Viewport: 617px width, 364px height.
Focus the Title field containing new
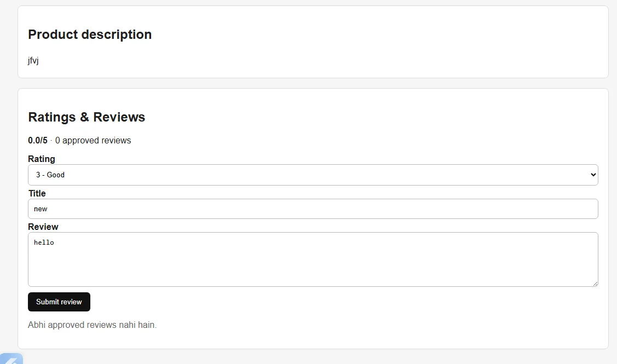point(313,209)
